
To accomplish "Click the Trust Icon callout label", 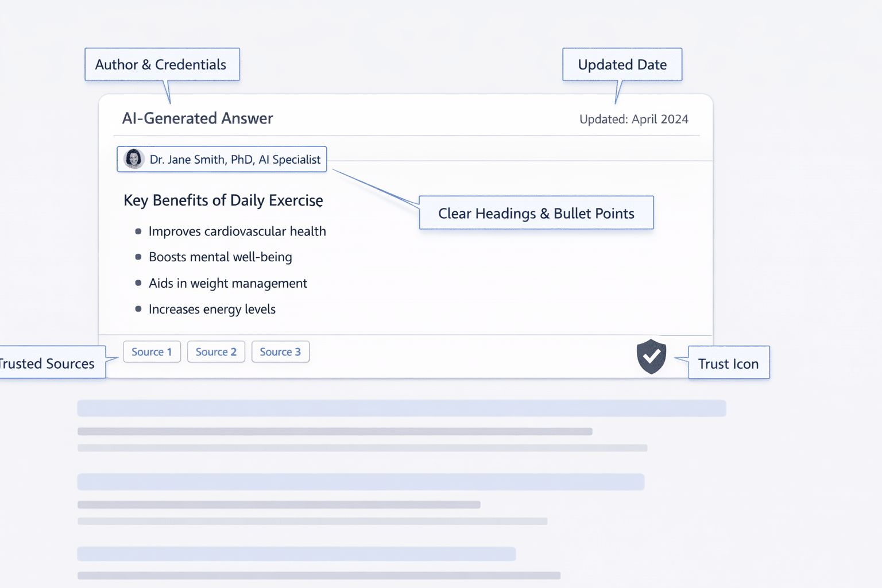I will [728, 363].
